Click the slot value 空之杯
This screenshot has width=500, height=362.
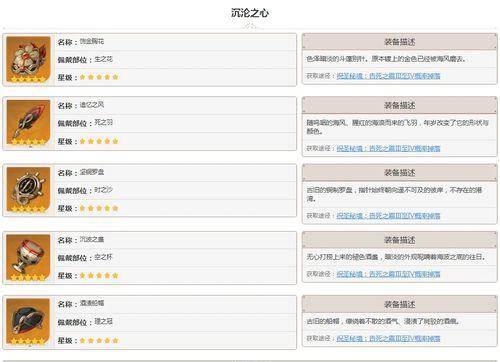(x=103, y=257)
